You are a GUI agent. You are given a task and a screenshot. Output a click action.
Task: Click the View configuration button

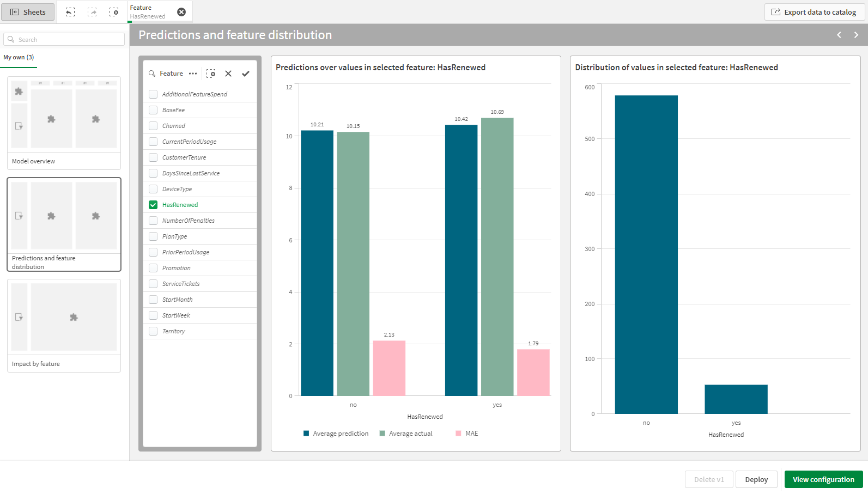[823, 479]
